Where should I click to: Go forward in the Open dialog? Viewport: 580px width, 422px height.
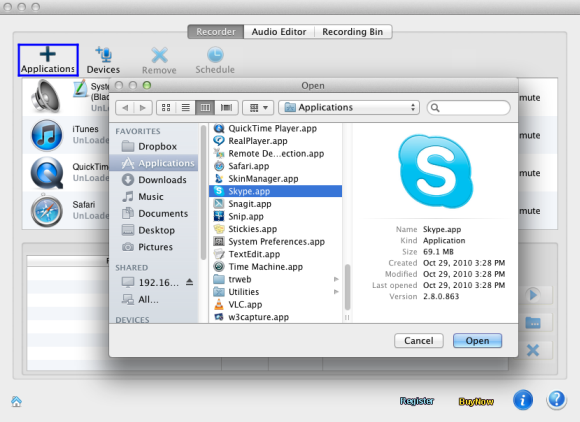point(143,108)
